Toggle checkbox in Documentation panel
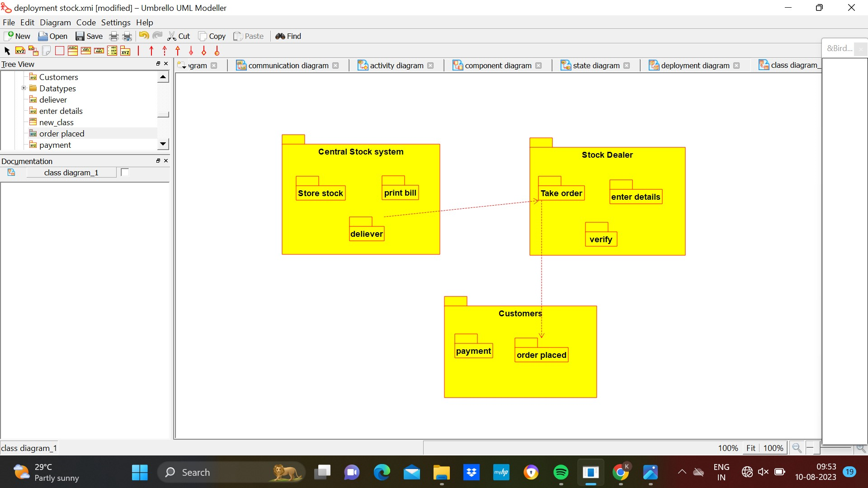 125,172
